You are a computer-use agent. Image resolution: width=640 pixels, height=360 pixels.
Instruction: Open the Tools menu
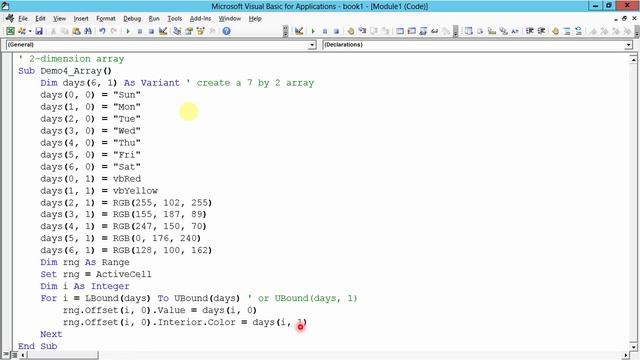[175, 19]
